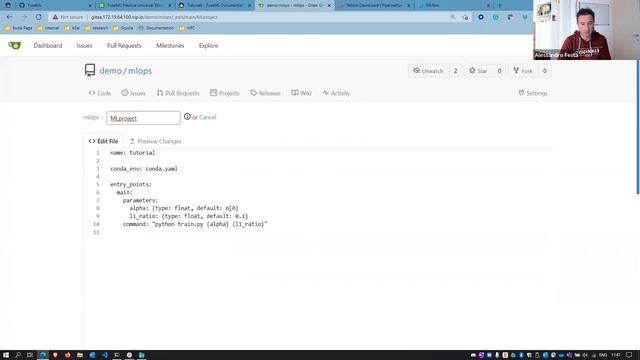Click the Unwatch button
Screen dimensions: 640x360
point(428,71)
